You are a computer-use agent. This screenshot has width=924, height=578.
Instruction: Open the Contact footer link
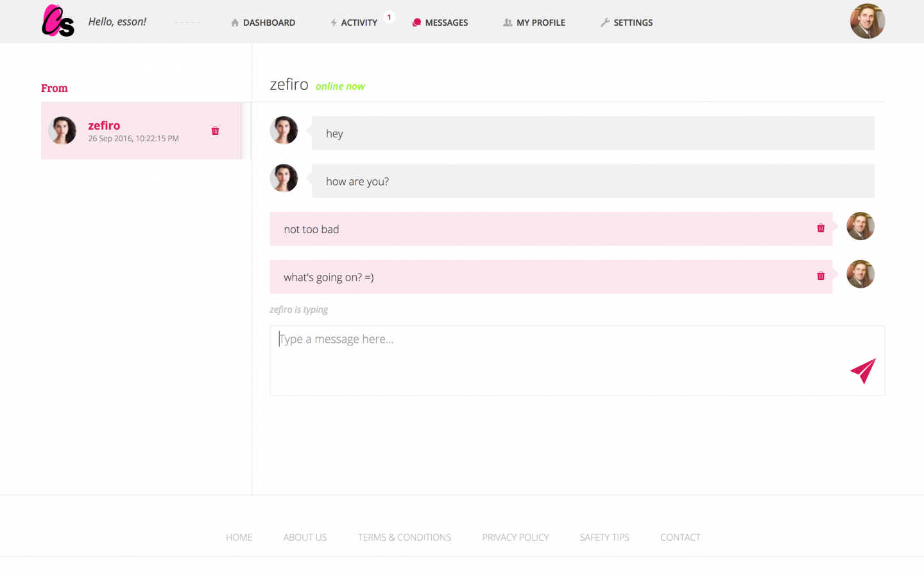tap(680, 538)
